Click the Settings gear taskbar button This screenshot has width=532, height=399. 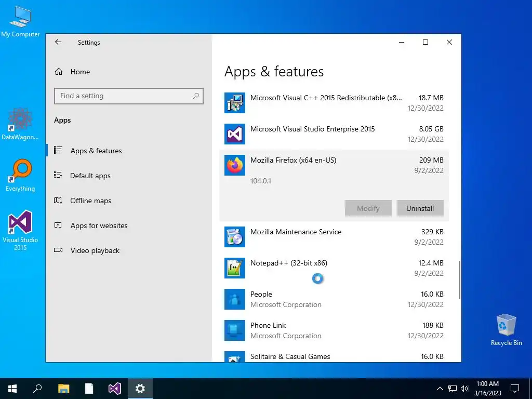[x=140, y=389]
